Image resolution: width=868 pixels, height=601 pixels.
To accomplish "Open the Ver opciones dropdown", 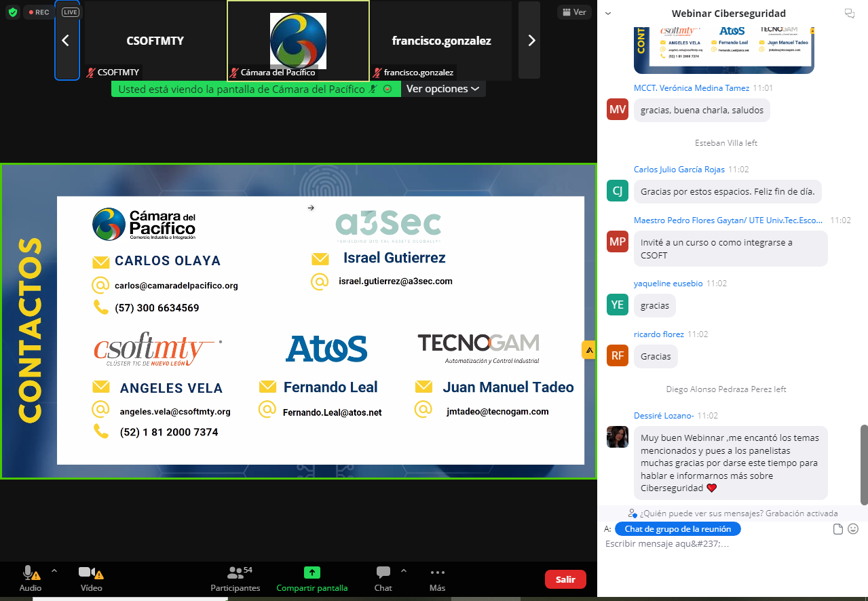I will (x=442, y=89).
